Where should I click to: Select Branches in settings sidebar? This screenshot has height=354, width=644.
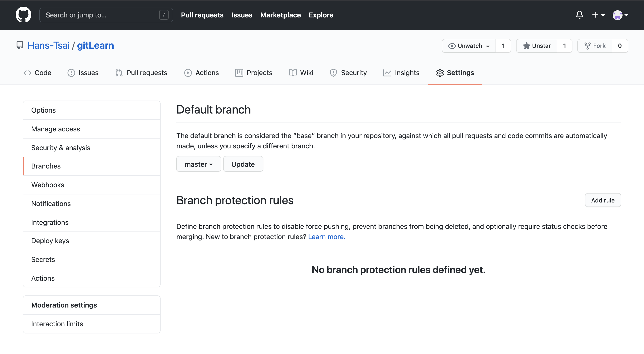click(91, 166)
